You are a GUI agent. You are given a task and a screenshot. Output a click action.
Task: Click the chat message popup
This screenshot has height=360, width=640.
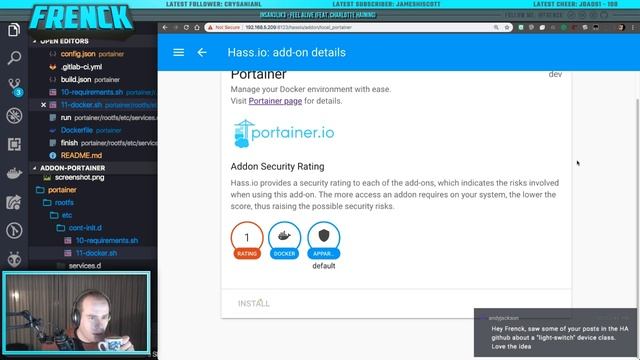555,333
